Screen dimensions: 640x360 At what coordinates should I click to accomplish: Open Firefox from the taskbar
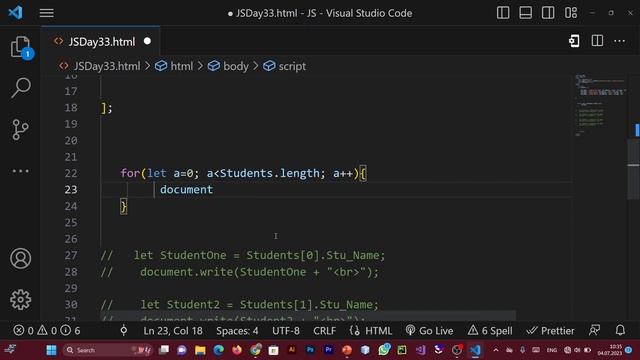(x=237, y=350)
